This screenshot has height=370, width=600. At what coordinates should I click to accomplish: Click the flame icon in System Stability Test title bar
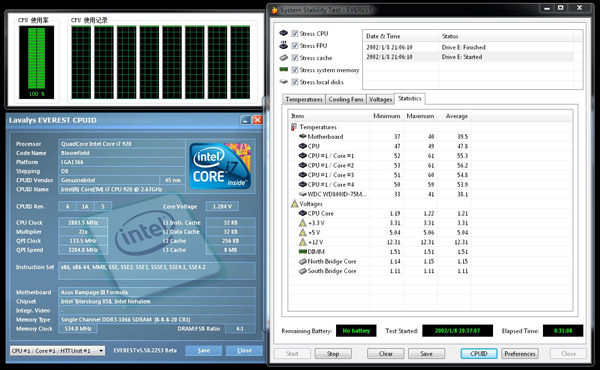click(274, 10)
